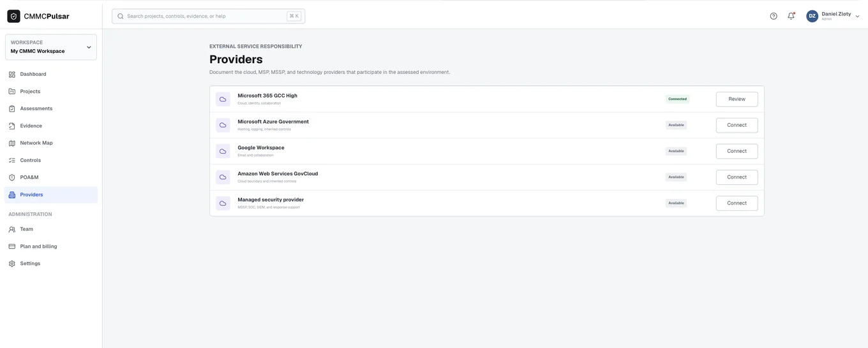This screenshot has height=348, width=868.
Task: Click Connected status badge
Action: tap(677, 99)
